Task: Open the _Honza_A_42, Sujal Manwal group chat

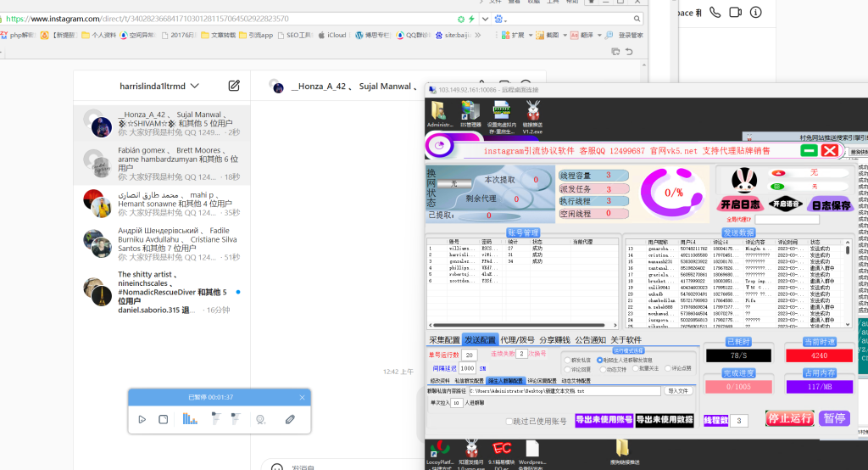Action: coord(162,123)
